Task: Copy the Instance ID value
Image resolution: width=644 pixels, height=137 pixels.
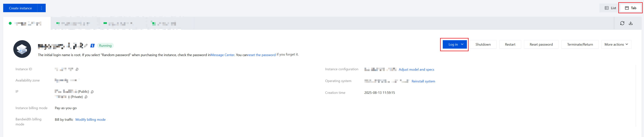Action: tap(77, 69)
